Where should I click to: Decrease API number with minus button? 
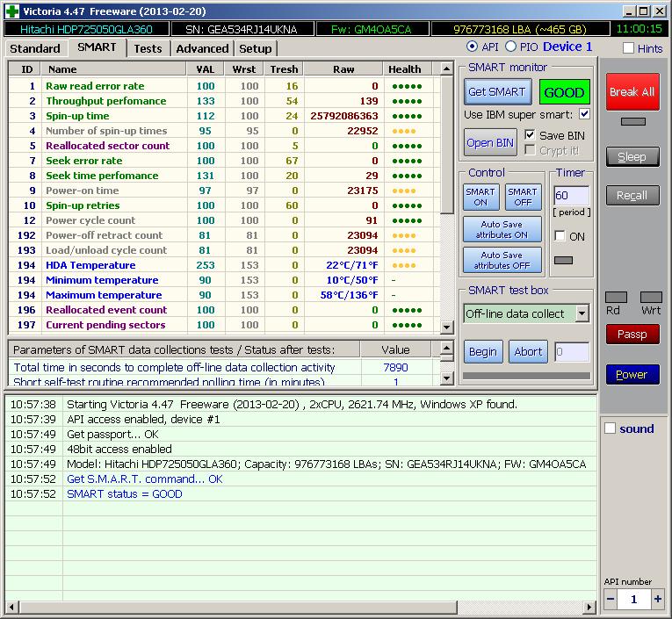click(611, 599)
